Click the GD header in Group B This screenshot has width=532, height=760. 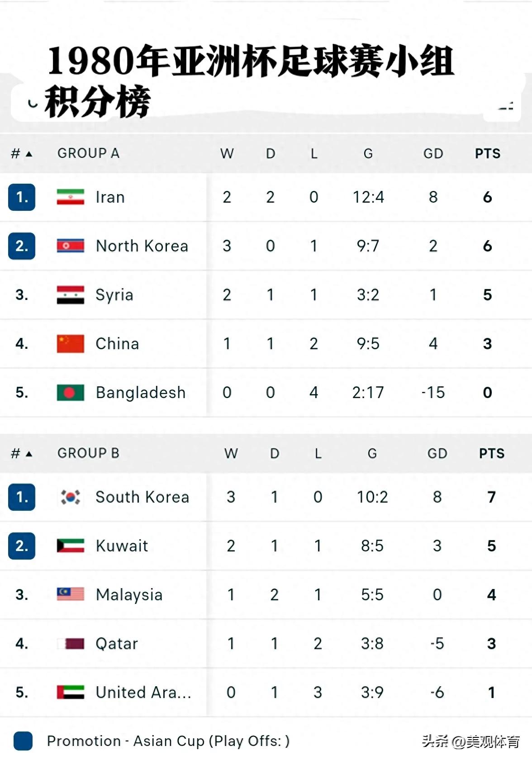point(437,454)
